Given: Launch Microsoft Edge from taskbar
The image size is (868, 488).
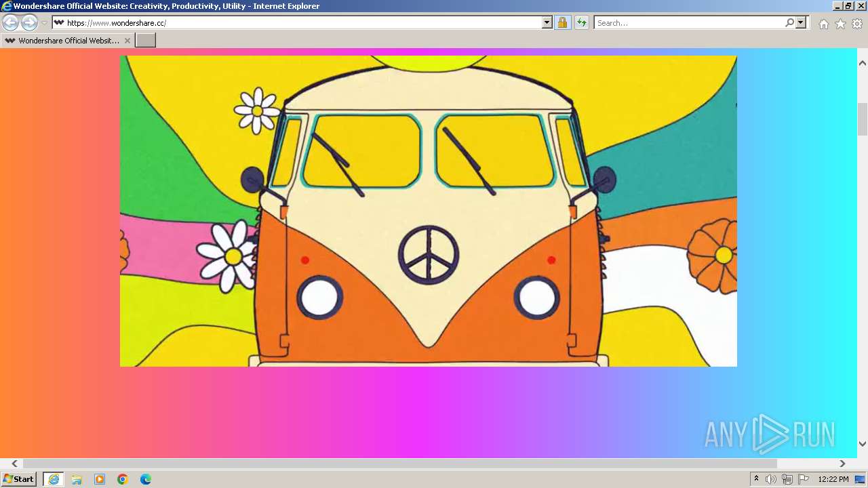Looking at the screenshot, I should click(x=146, y=479).
